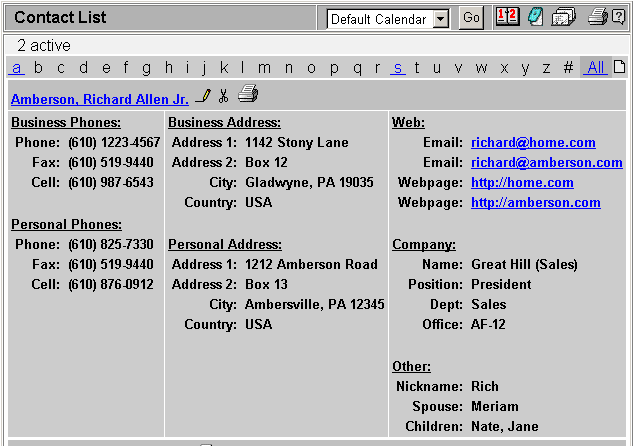Expand the Default Calendar dropdown
634x446 pixels.
(x=441, y=19)
